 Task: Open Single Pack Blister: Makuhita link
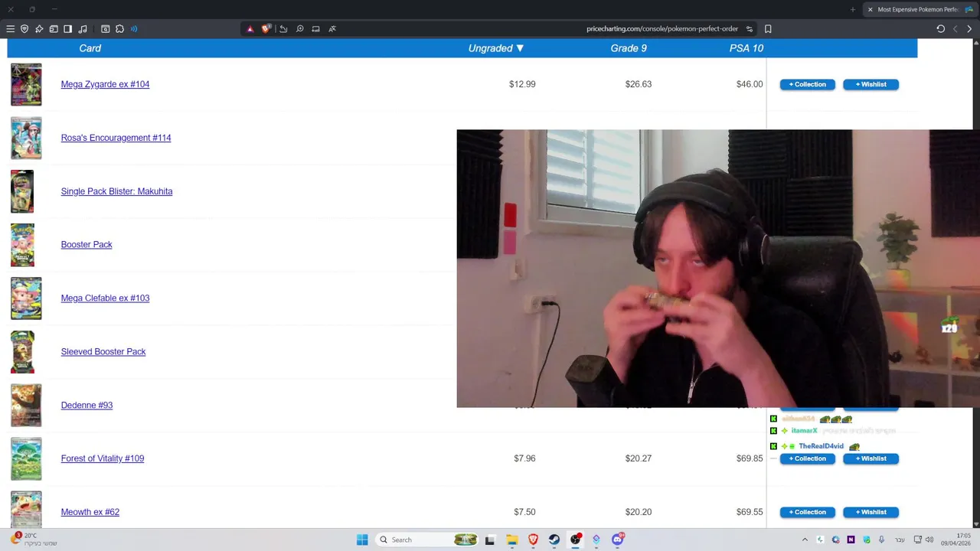(116, 191)
